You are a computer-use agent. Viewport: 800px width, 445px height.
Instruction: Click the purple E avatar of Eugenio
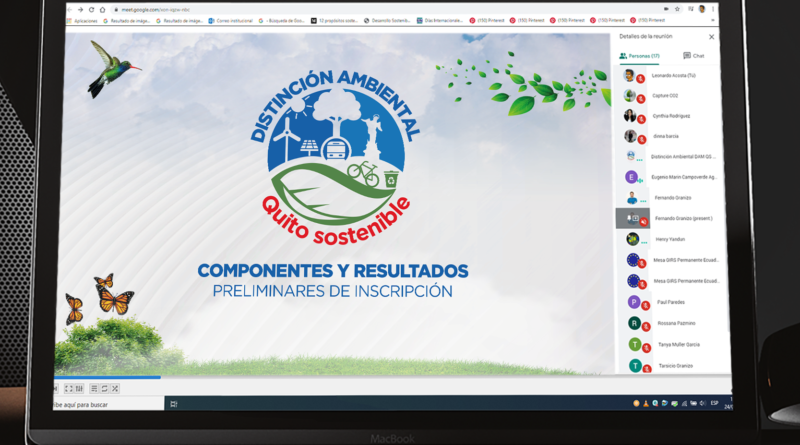point(631,177)
